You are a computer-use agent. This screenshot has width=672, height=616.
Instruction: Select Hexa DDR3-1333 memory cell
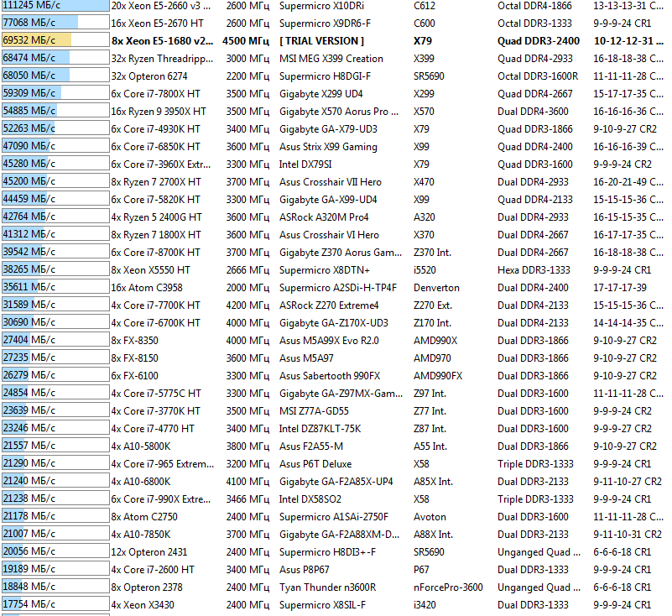pos(534,269)
